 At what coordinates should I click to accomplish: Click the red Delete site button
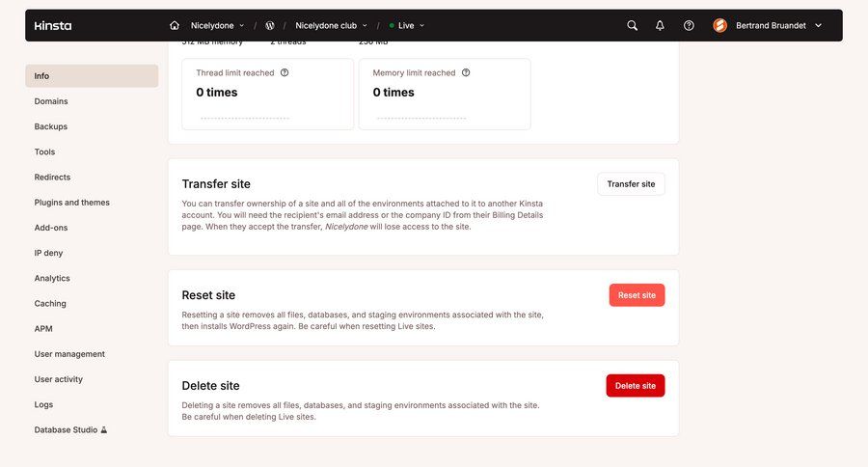click(635, 386)
